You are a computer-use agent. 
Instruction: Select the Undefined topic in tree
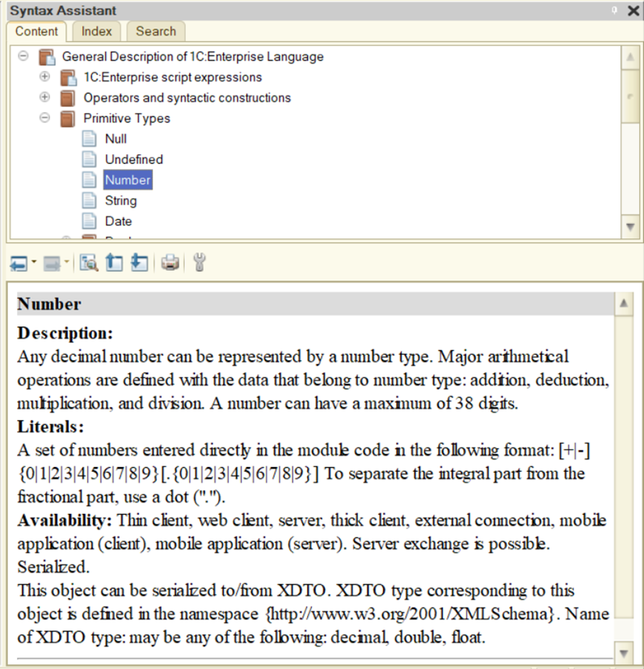[x=133, y=159]
